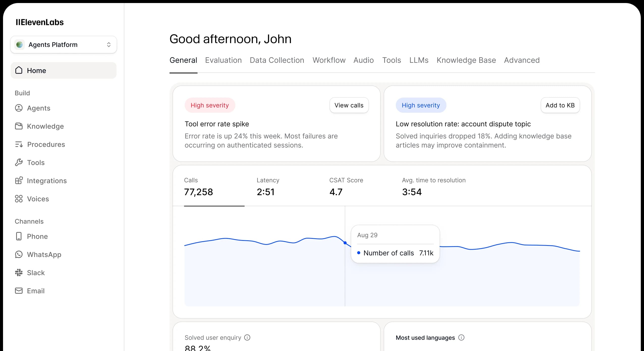Click the Solved user enquiry info icon
The width and height of the screenshot is (644, 351).
247,337
